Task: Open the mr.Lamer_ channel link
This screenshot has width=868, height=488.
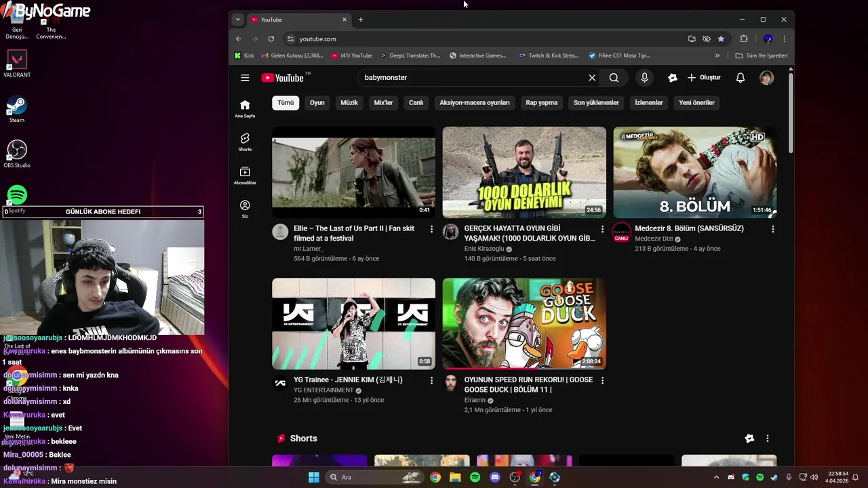Action: pos(309,249)
